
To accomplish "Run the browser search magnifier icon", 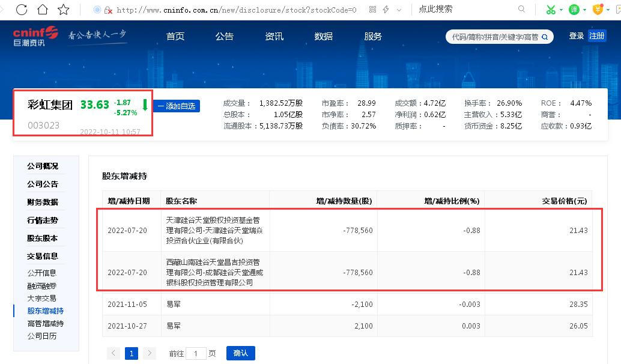I will pos(521,9).
